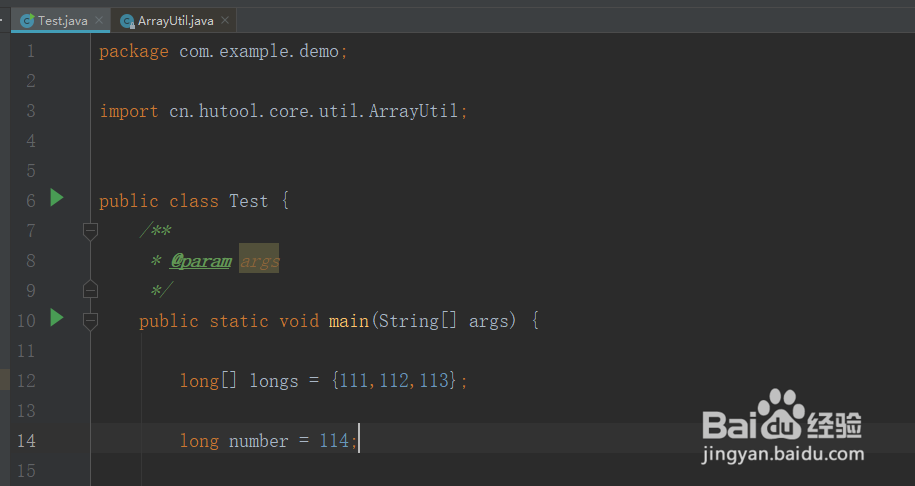Click the longs variable name
915x486 pixels.
[x=273, y=381]
